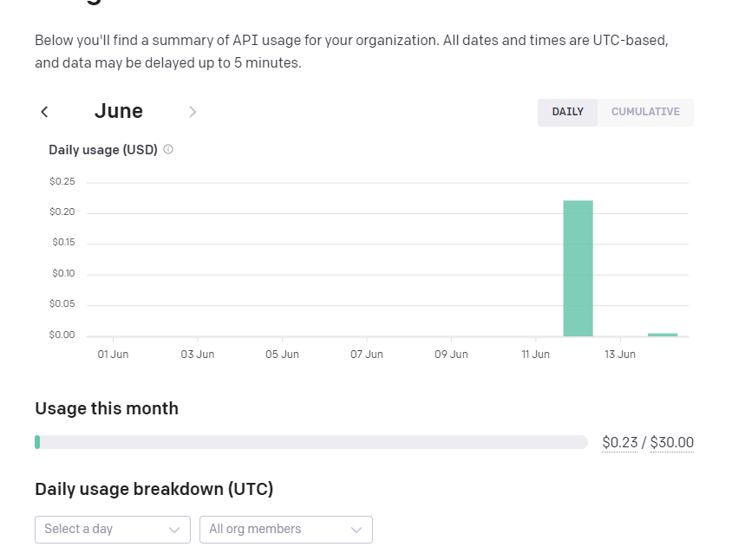The height and width of the screenshot is (560, 732).
Task: Click the $30.00 usage limit amount
Action: coord(671,443)
